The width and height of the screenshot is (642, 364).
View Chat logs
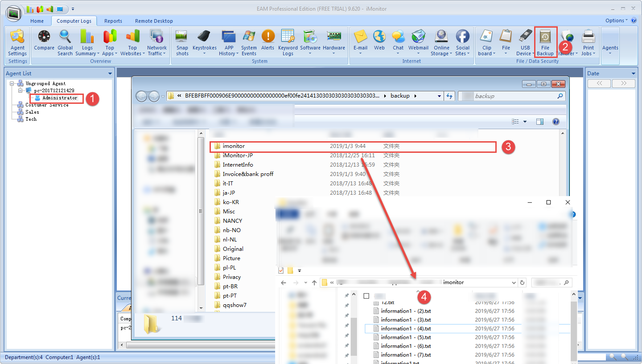point(398,43)
